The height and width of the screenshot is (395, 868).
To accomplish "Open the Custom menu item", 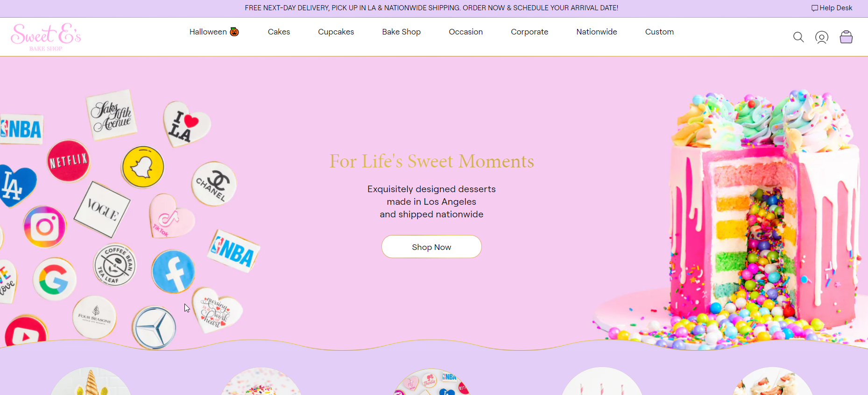I will tap(659, 32).
